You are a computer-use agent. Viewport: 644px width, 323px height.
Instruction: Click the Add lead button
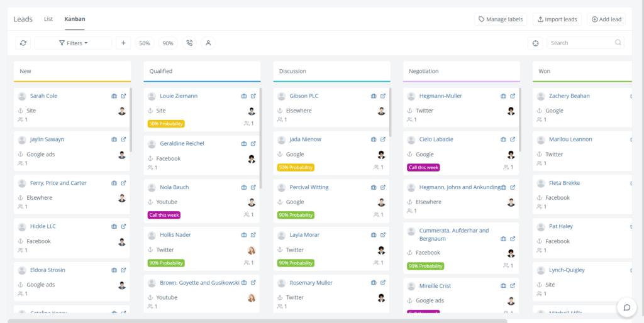point(607,19)
